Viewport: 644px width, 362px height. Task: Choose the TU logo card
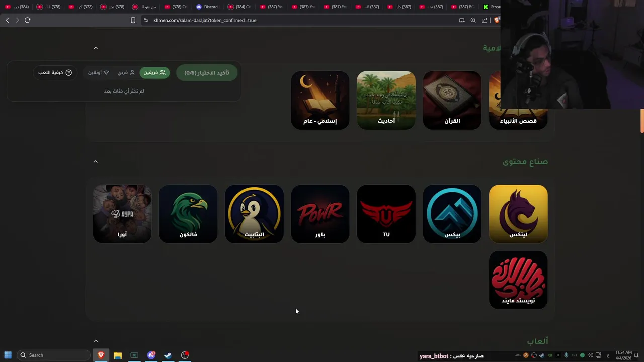(x=386, y=214)
